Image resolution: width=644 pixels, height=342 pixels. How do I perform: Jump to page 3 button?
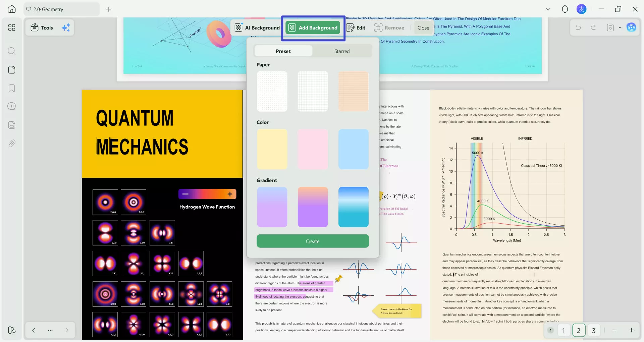[x=594, y=330]
